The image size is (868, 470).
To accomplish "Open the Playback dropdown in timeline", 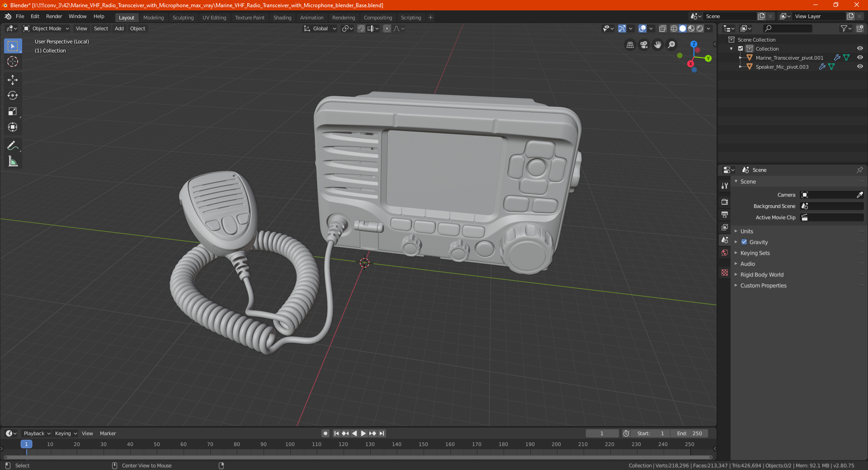I will 37,433.
